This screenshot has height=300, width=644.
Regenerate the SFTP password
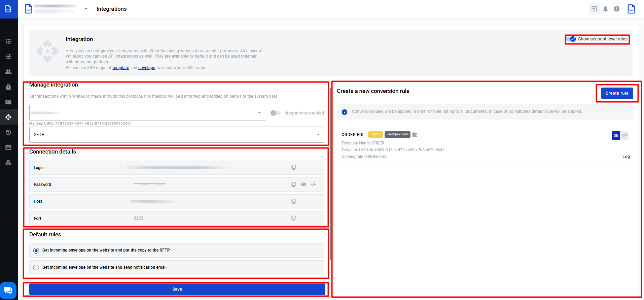pyautogui.click(x=313, y=185)
